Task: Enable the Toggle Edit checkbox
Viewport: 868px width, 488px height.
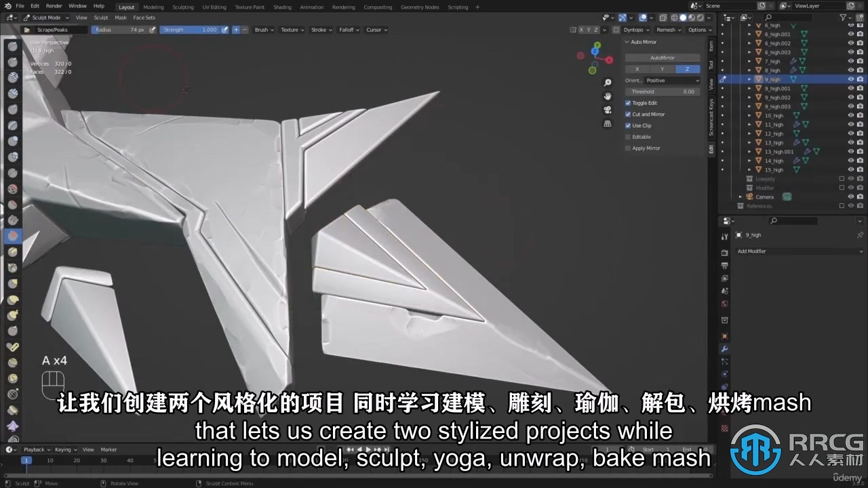Action: pyautogui.click(x=628, y=103)
